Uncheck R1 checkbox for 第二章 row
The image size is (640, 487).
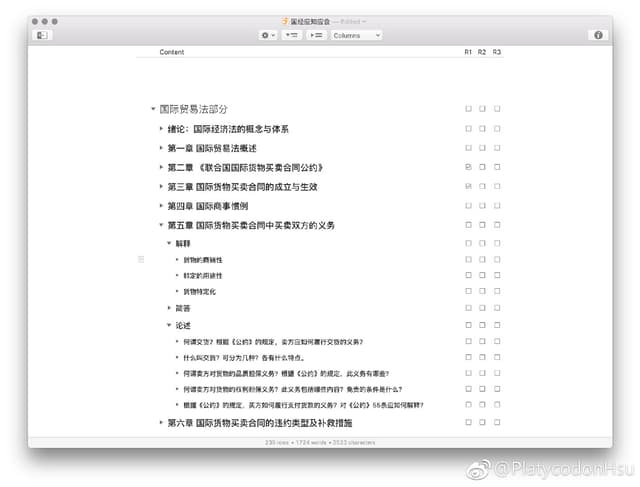coord(468,167)
